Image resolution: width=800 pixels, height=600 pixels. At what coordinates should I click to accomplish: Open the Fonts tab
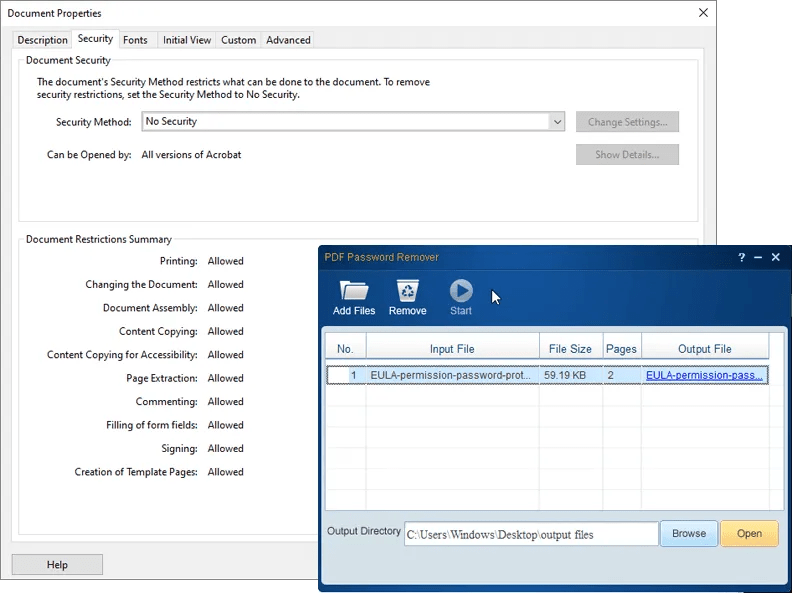coord(136,40)
